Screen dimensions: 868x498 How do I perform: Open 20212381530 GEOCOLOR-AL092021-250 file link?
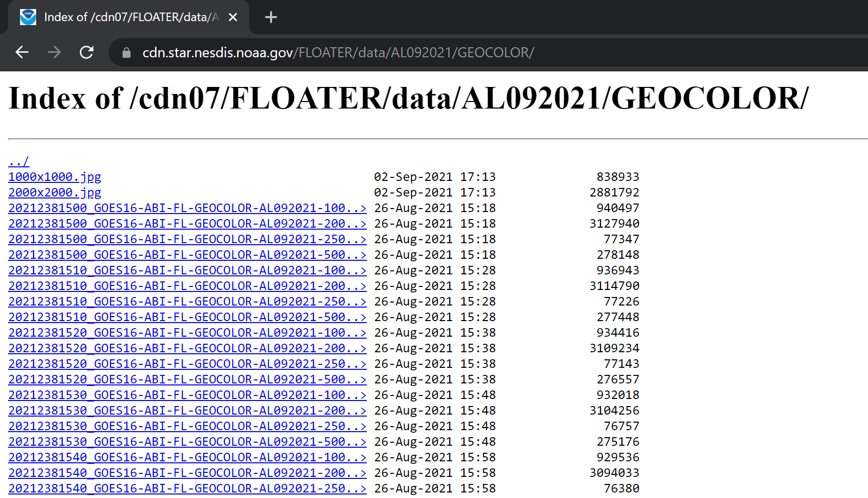pyautogui.click(x=188, y=426)
